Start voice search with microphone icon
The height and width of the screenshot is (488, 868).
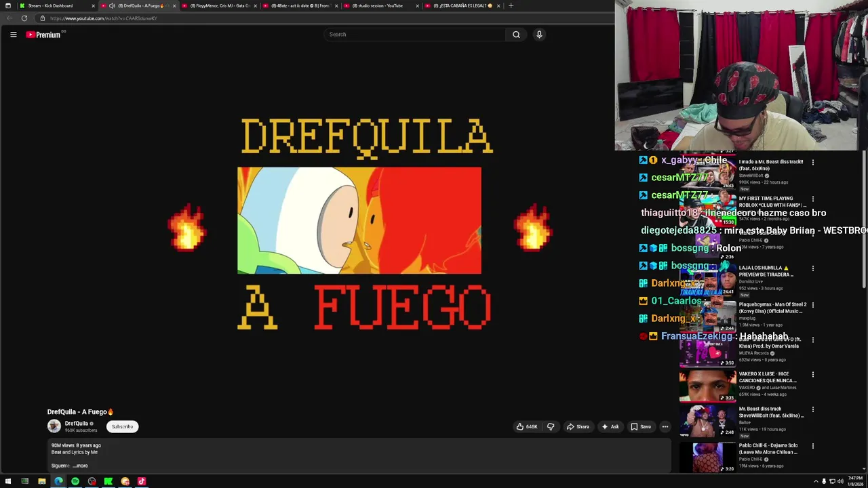tap(539, 35)
